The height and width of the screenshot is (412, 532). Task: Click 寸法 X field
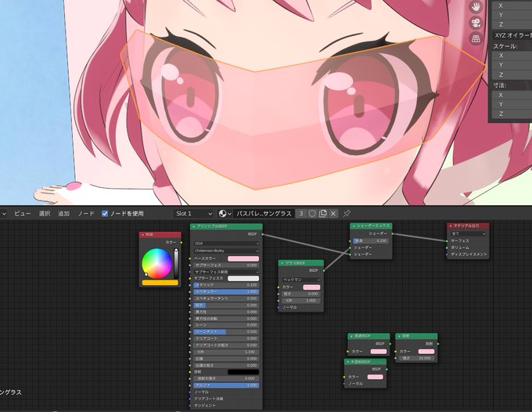(512, 95)
